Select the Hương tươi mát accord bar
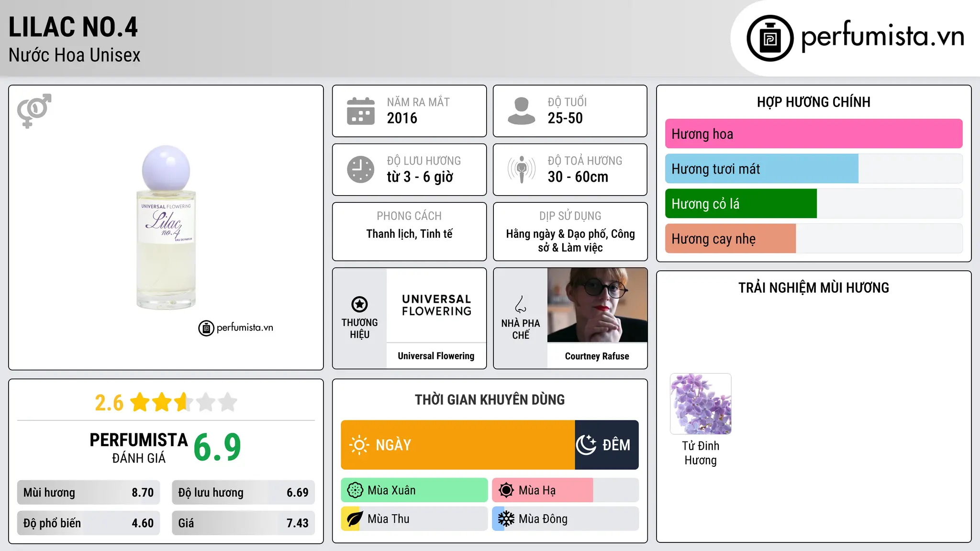The image size is (980, 551). (813, 169)
